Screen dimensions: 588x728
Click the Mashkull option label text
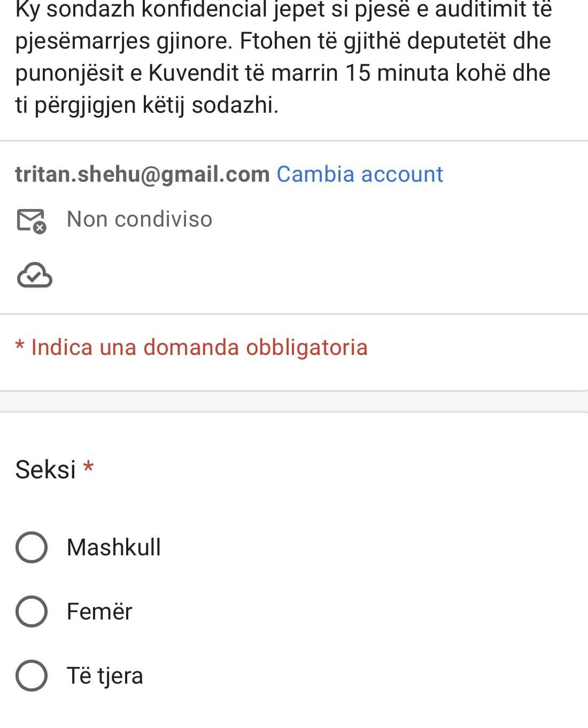click(113, 547)
